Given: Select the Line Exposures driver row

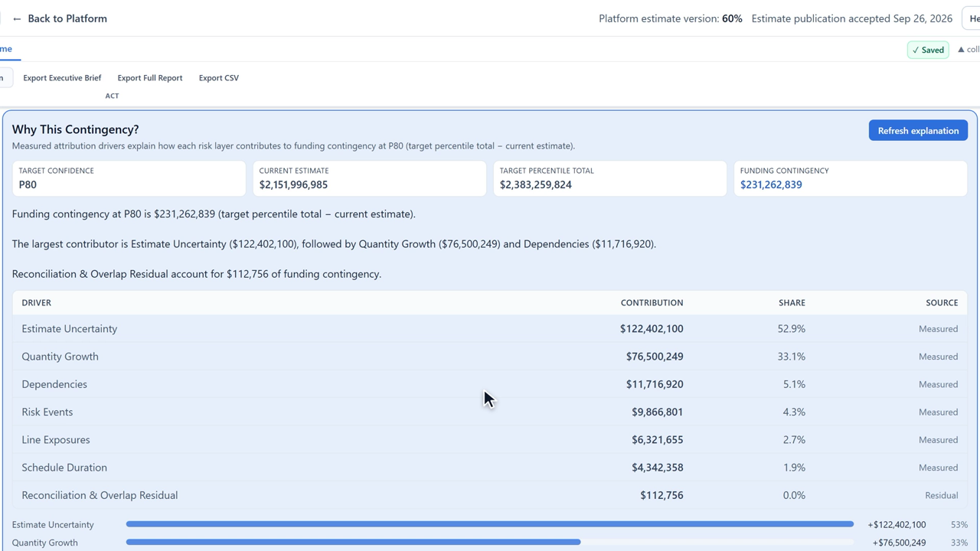Looking at the screenshot, I should [490, 439].
